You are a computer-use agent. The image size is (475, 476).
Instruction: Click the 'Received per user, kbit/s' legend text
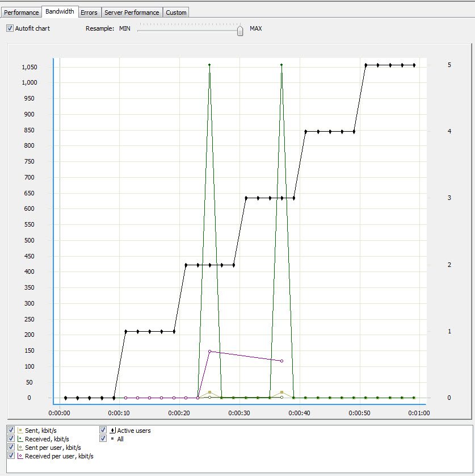click(59, 456)
